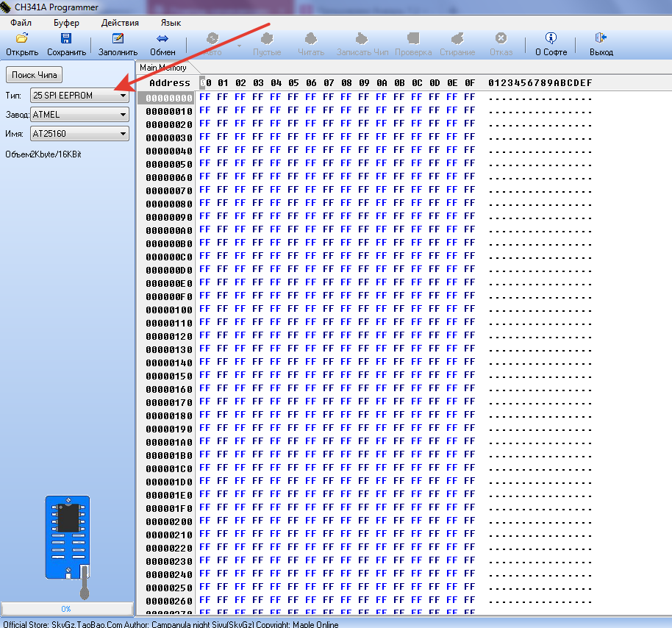Click the Обмен (Swap) arrows icon
Screen dimensions: 672x628
(162, 38)
